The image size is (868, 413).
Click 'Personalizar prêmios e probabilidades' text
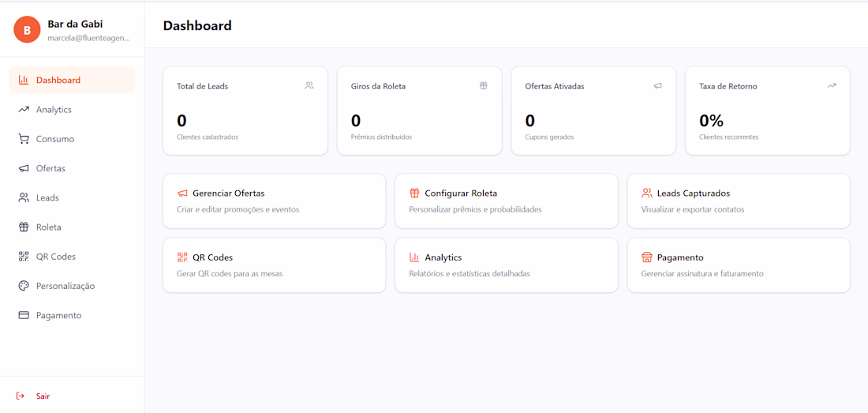pyautogui.click(x=475, y=209)
